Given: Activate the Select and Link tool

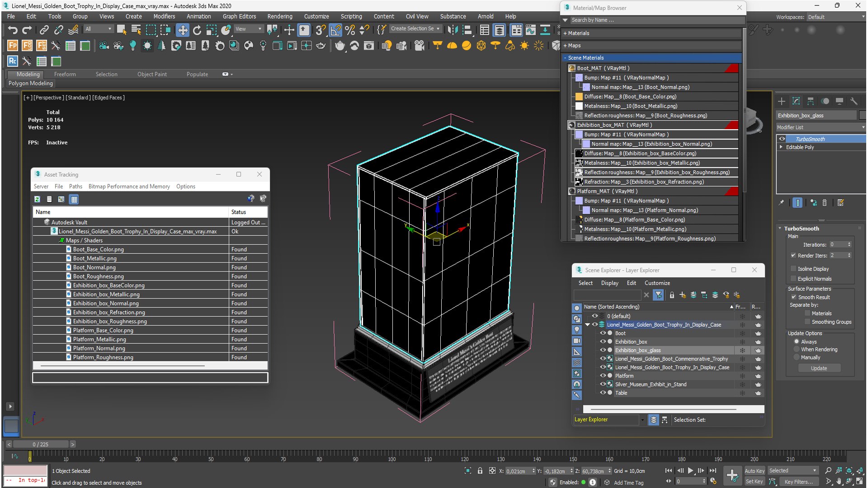Looking at the screenshot, I should coord(44,30).
